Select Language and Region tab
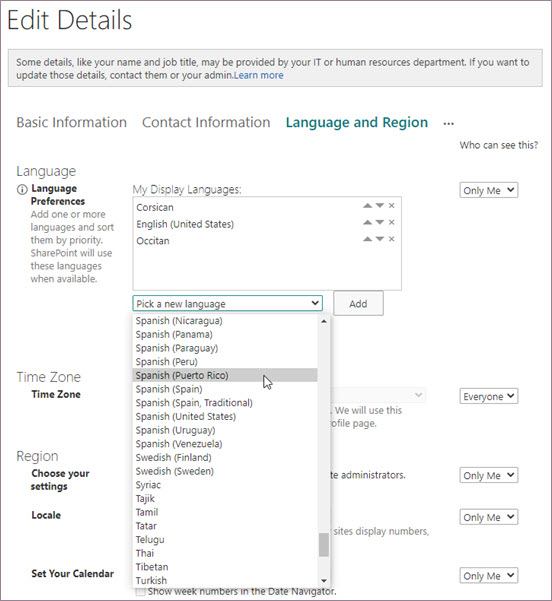552x601 pixels. point(357,123)
